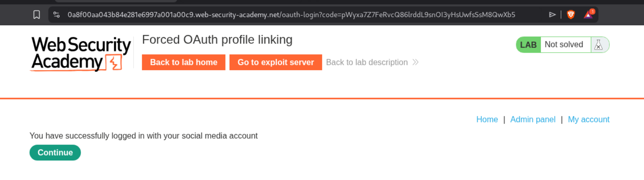Click the Forced OAuth profile linking heading

217,40
